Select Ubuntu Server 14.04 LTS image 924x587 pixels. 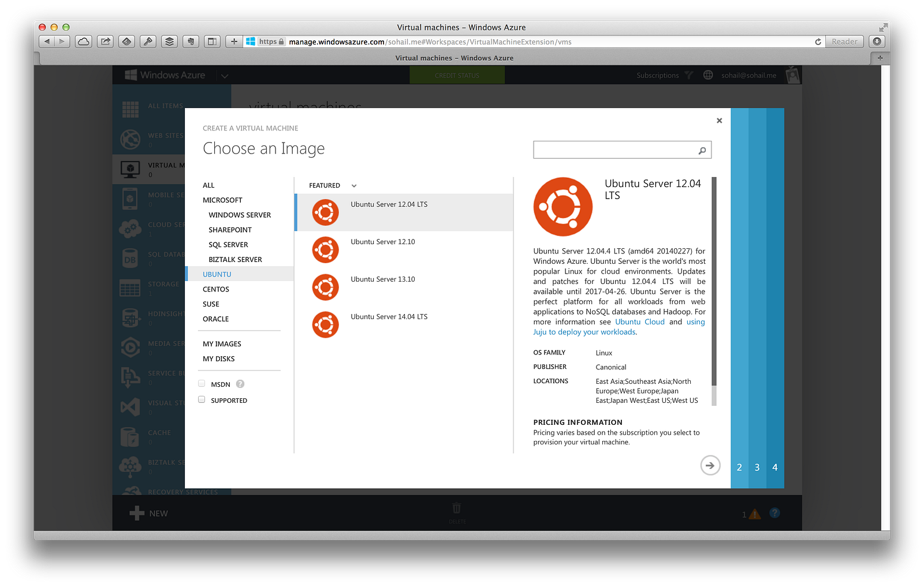404,324
